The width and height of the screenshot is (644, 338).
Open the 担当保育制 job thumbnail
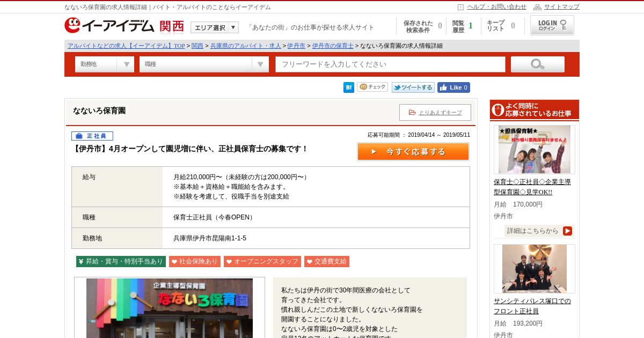[535, 150]
